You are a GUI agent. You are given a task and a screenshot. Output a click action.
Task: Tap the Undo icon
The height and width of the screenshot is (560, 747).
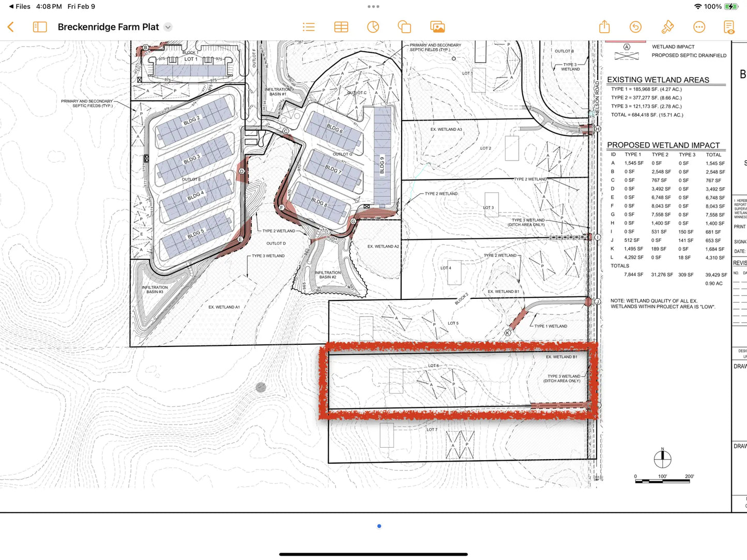[635, 27]
